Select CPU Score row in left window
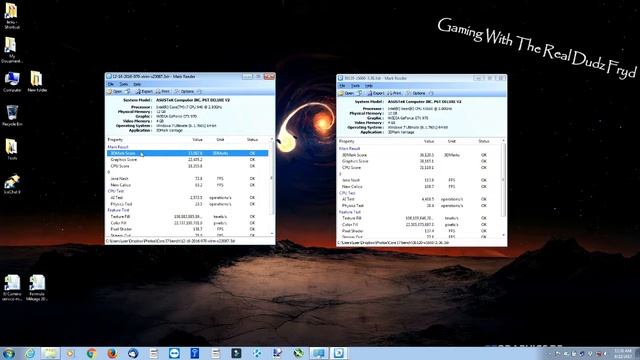 click(x=187, y=166)
